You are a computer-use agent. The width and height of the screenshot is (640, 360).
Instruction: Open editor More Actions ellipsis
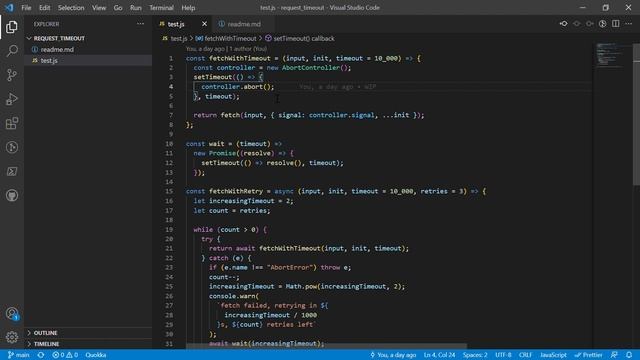click(x=629, y=24)
